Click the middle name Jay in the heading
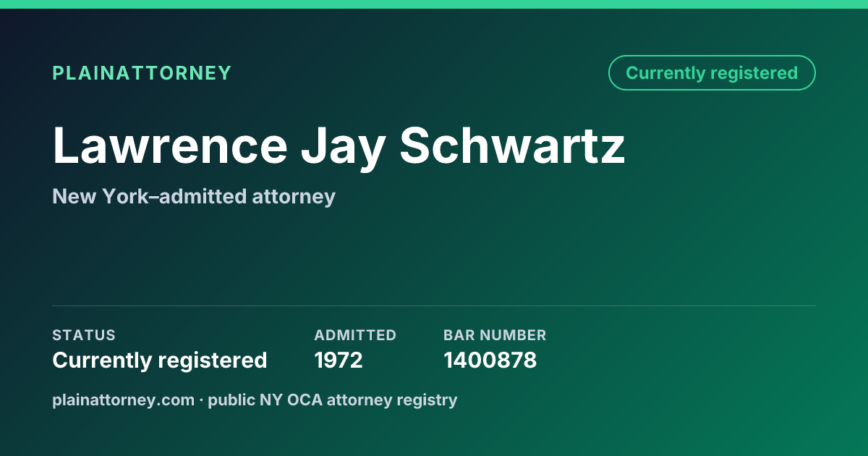Screen dimensions: 868x456 (x=344, y=148)
